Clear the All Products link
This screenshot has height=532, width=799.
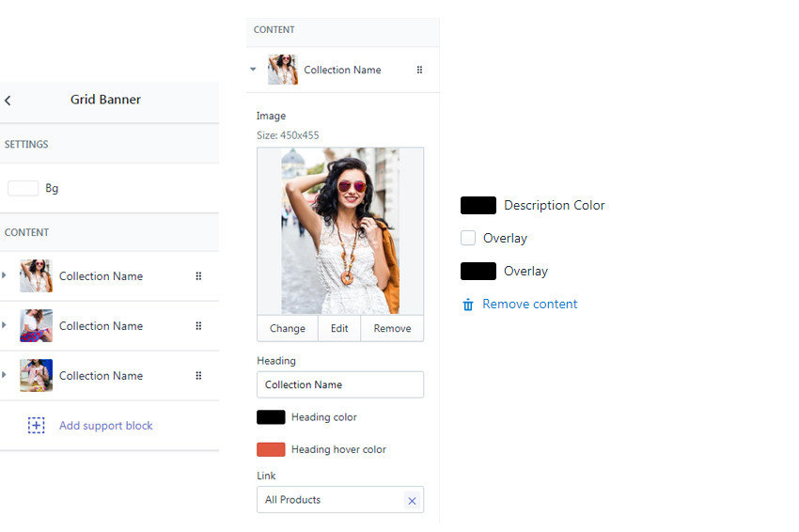412,501
